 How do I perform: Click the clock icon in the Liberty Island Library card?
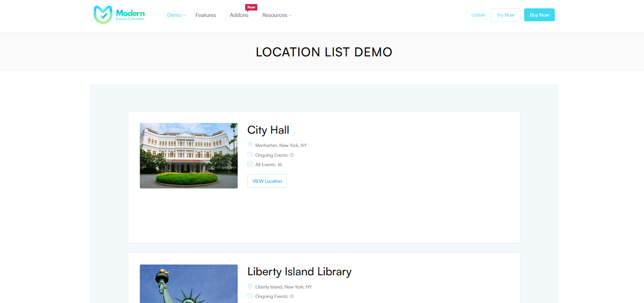250,296
